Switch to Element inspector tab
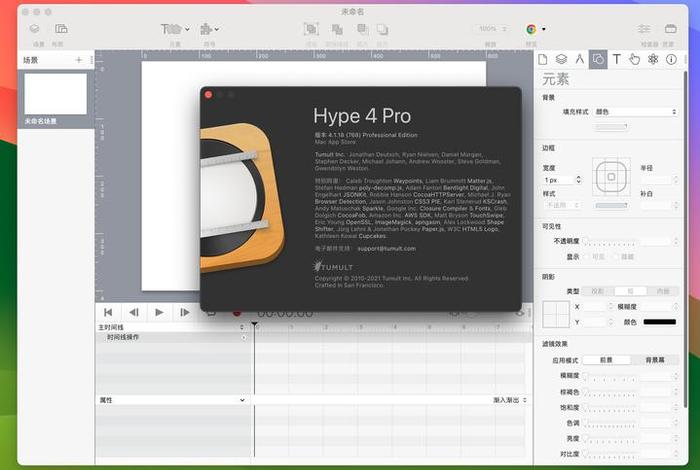The width and height of the screenshot is (700, 470). click(598, 59)
